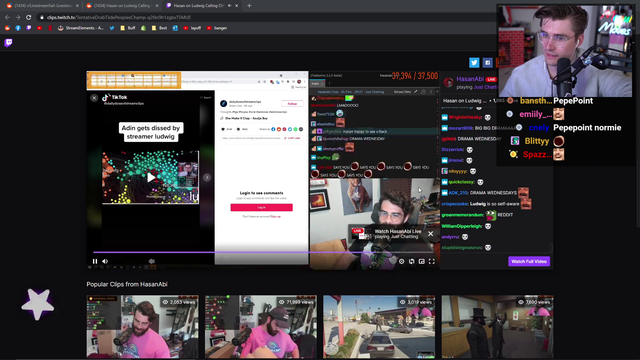Open popular clip with 3,019 views

point(379,327)
